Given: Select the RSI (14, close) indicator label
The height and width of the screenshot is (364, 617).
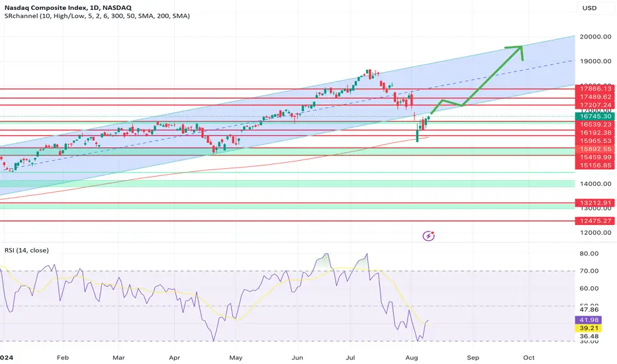Looking at the screenshot, I should point(26,250).
